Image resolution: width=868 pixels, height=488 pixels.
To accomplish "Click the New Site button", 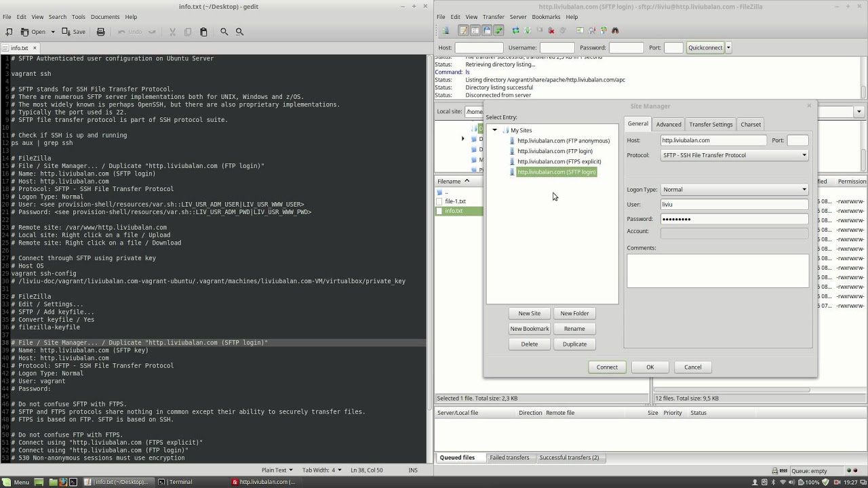I will point(530,313).
